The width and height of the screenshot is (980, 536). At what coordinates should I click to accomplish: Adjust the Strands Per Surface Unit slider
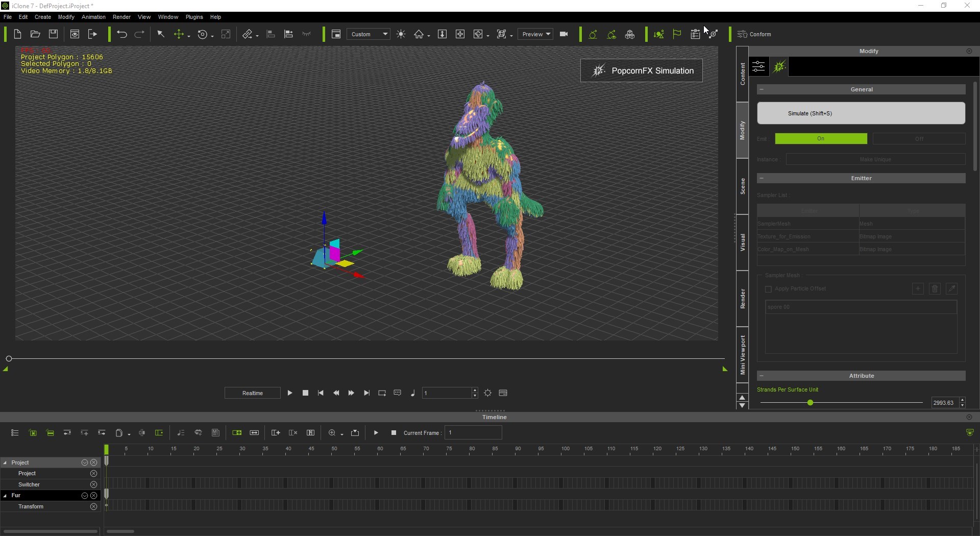tap(810, 403)
